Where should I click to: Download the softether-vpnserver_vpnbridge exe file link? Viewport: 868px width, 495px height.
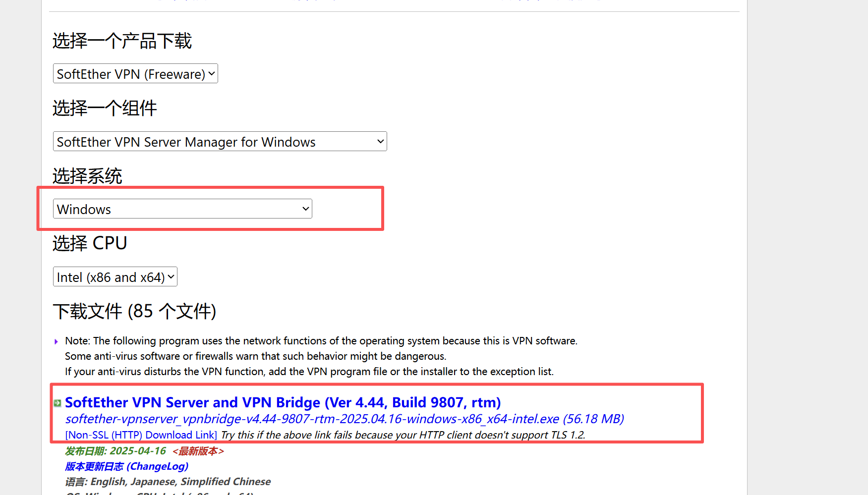(344, 419)
